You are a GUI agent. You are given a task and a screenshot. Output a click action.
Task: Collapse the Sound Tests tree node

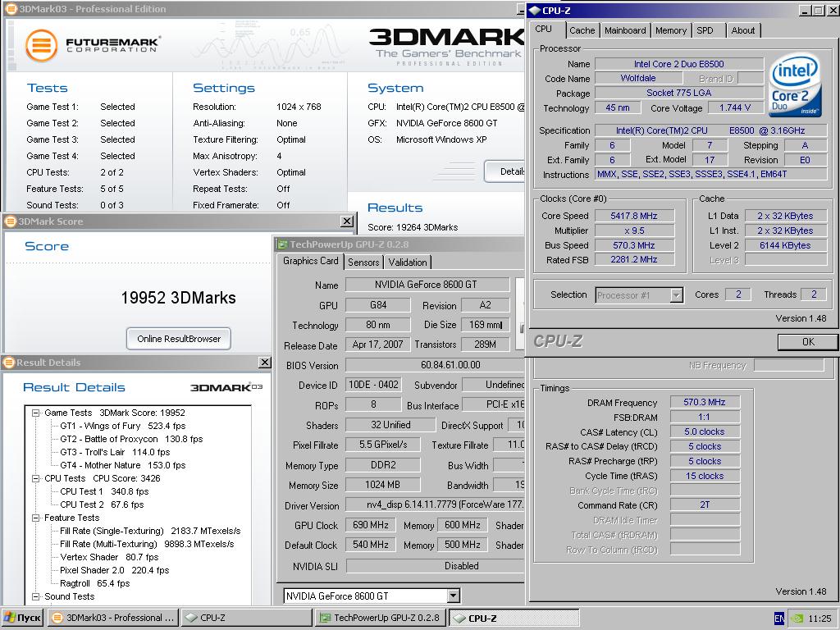pyautogui.click(x=35, y=597)
